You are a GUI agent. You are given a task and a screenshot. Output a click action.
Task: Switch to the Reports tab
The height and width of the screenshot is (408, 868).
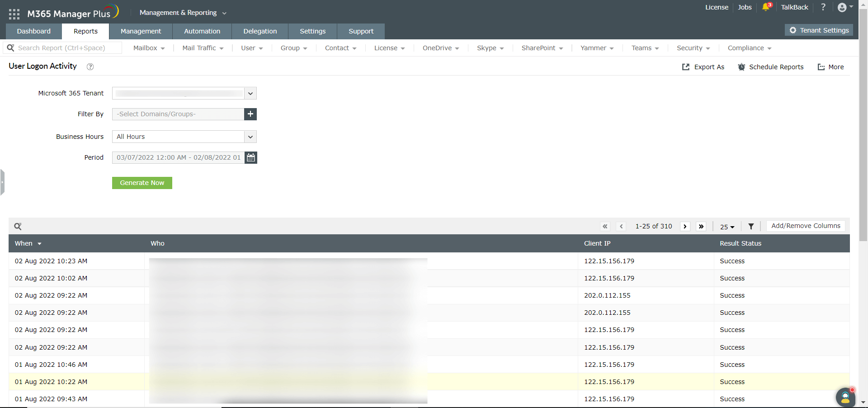tap(86, 31)
